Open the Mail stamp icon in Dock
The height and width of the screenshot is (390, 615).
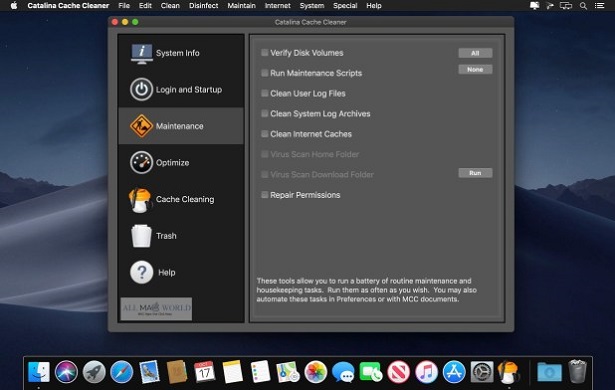[x=149, y=372]
